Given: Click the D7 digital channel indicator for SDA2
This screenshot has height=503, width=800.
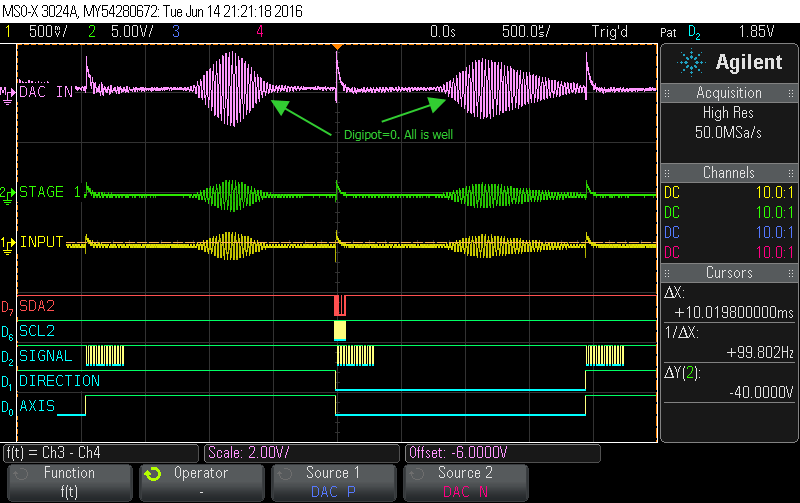Looking at the screenshot, I should pos(8,304).
